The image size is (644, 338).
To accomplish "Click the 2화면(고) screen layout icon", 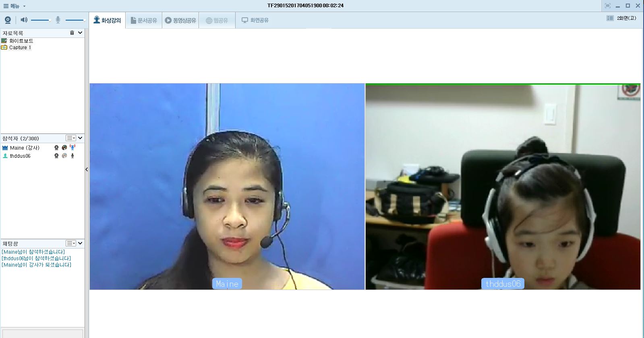I will [x=610, y=18].
